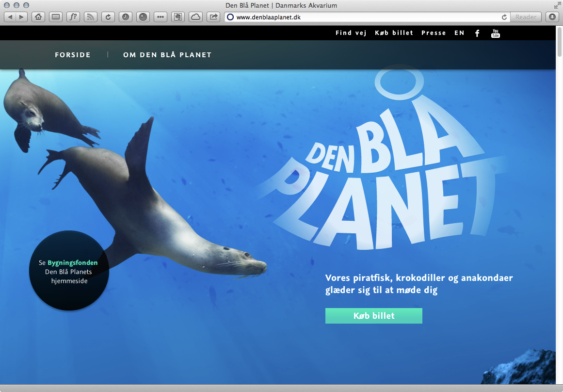Show Downloads with the arrow icon
The width and height of the screenshot is (563, 392).
(x=552, y=17)
